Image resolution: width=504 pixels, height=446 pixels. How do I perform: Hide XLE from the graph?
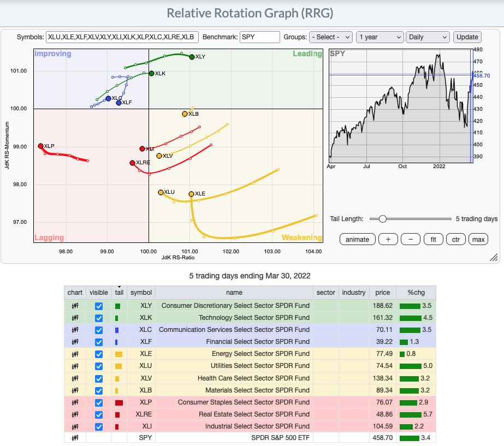click(99, 354)
